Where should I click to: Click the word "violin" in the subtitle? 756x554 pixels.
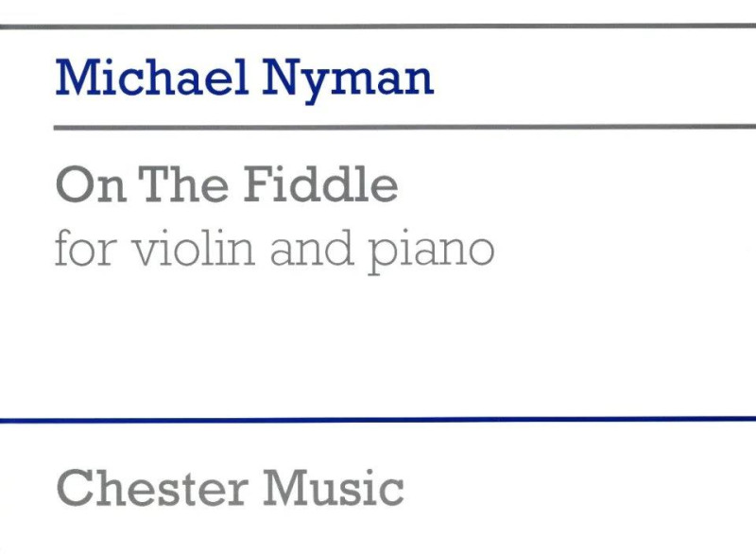pyautogui.click(x=193, y=248)
